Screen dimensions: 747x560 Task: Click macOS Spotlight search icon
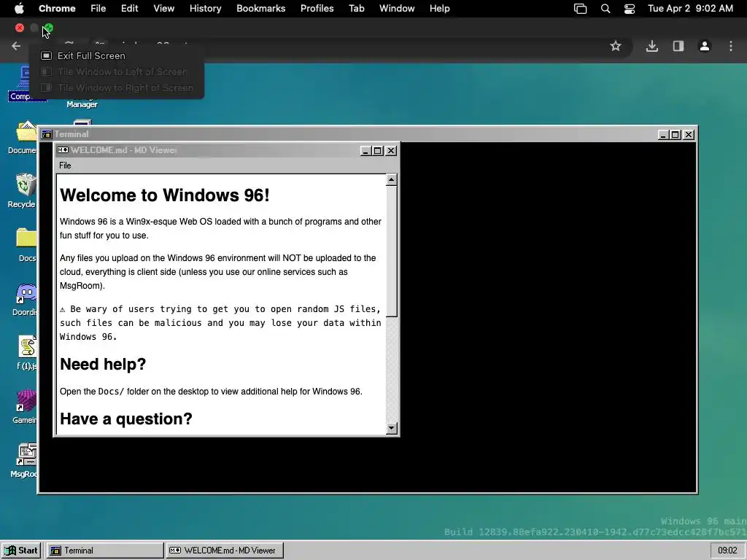click(605, 9)
